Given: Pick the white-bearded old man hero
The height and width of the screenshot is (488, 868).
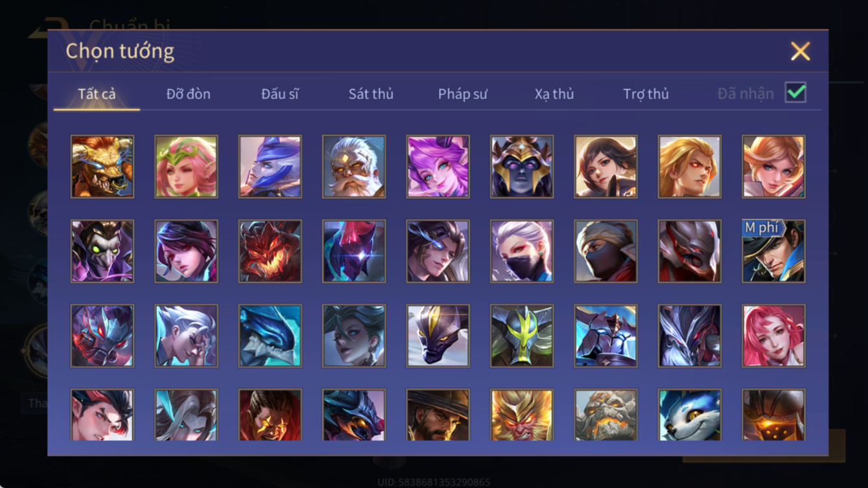Looking at the screenshot, I should point(354,167).
